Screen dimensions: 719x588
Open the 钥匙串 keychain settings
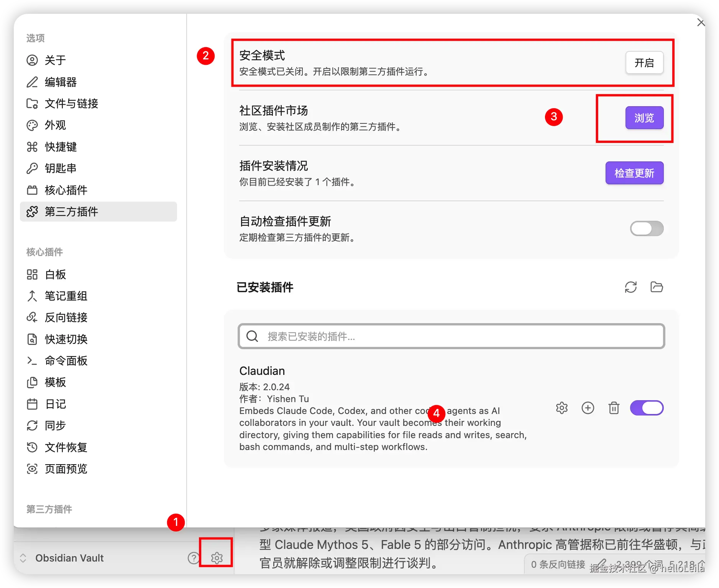click(98, 168)
